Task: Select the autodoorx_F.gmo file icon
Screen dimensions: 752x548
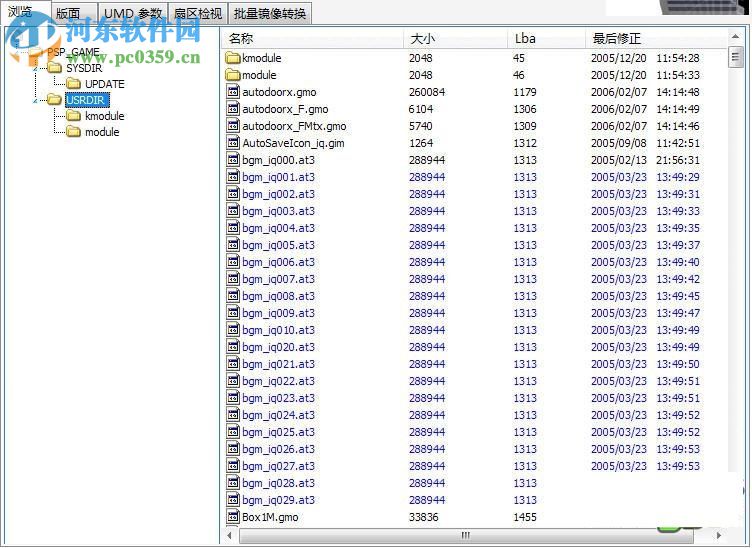Action: click(233, 109)
